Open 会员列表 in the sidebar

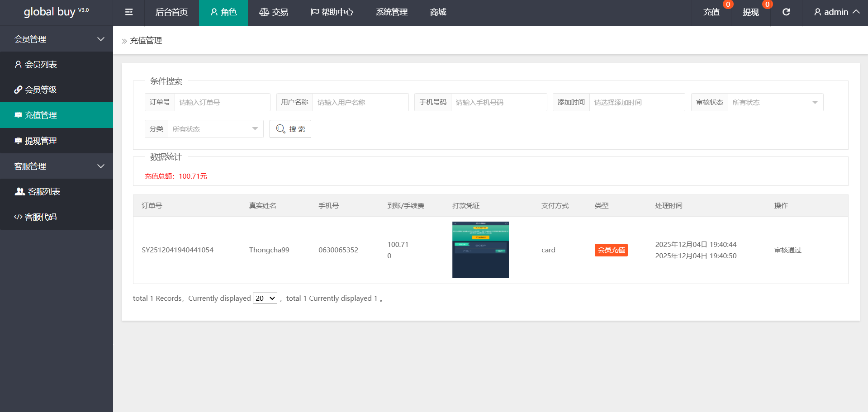pyautogui.click(x=41, y=65)
